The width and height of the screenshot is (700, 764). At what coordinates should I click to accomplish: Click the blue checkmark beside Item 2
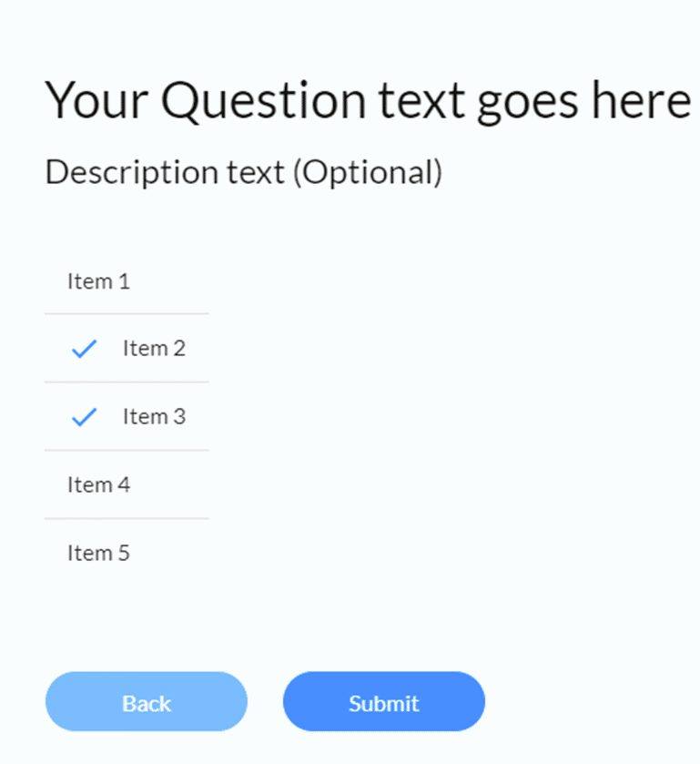point(83,348)
